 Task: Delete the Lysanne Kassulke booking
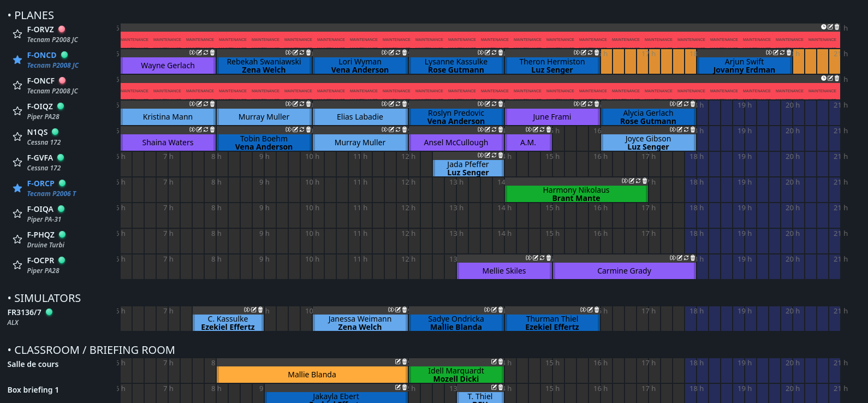tap(501, 53)
